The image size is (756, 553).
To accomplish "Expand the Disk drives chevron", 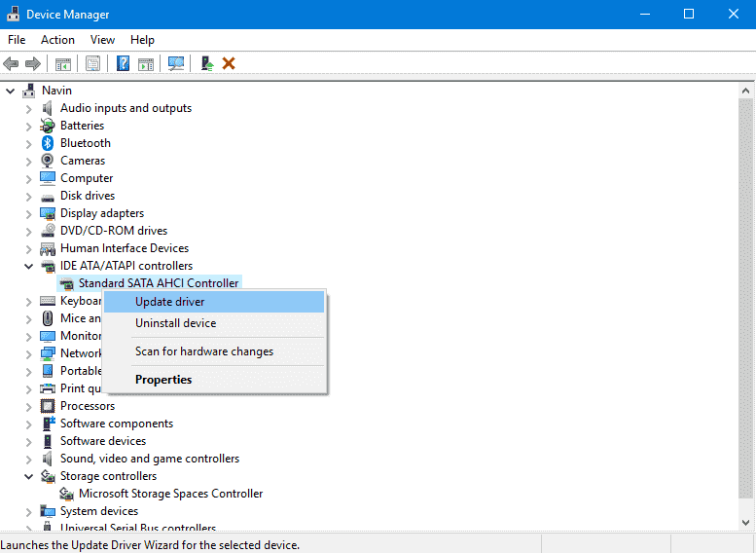I will pos(28,197).
